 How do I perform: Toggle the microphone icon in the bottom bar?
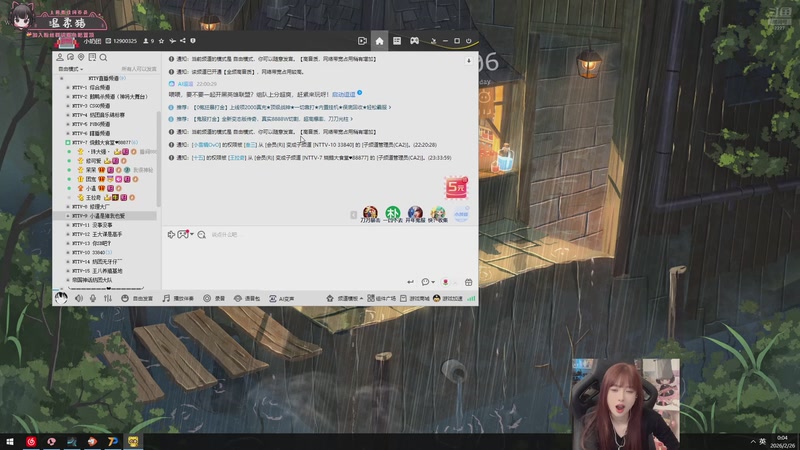click(x=93, y=298)
